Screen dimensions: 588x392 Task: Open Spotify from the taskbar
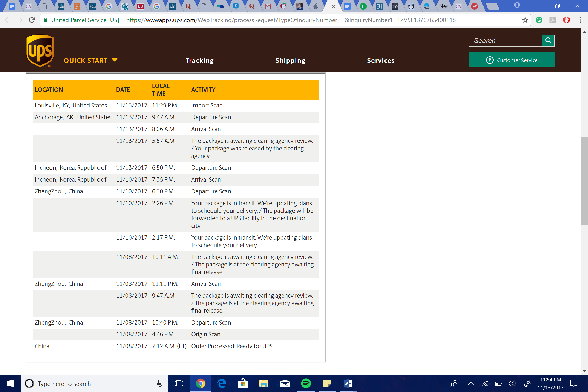[x=306, y=383]
